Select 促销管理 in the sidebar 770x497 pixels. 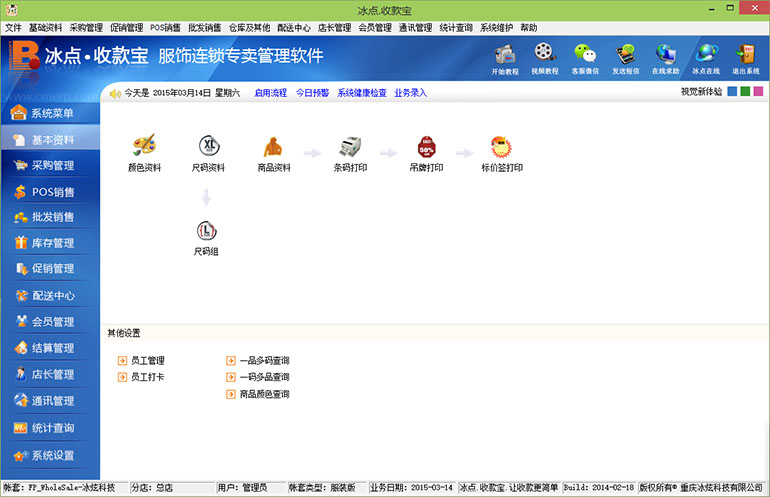50,269
